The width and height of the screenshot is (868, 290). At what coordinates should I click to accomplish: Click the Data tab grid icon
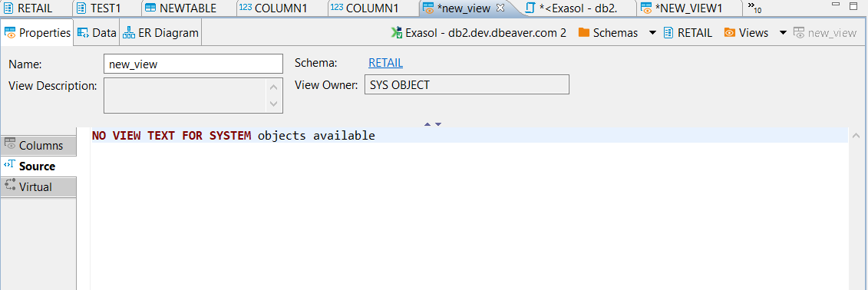pos(83,33)
